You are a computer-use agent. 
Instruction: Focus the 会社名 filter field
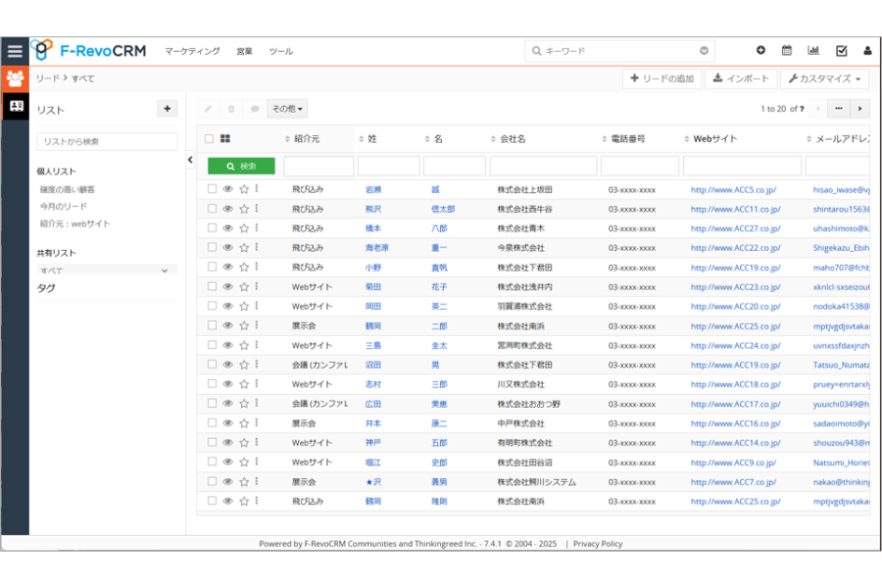coord(543,166)
